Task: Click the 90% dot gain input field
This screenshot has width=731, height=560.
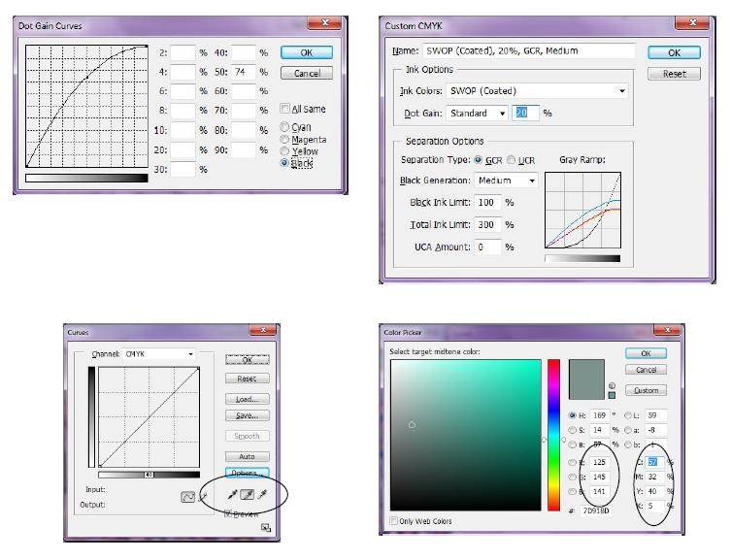Action: pos(244,150)
